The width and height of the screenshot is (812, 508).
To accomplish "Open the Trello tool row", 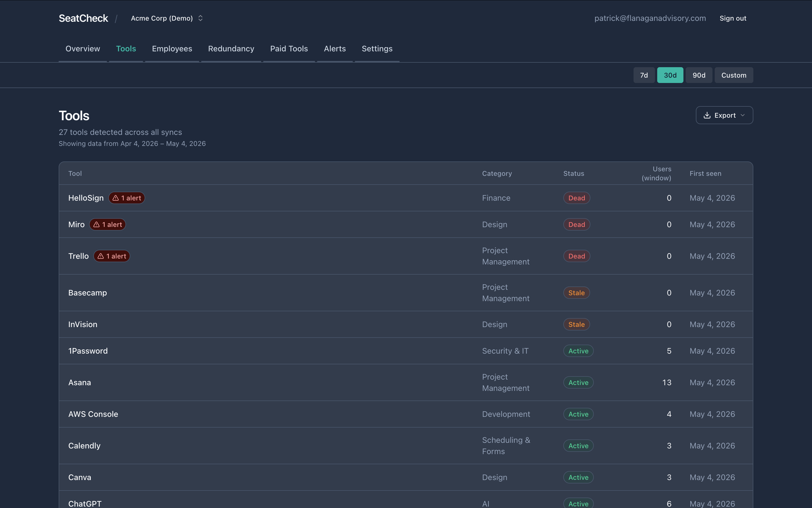I will pyautogui.click(x=406, y=256).
